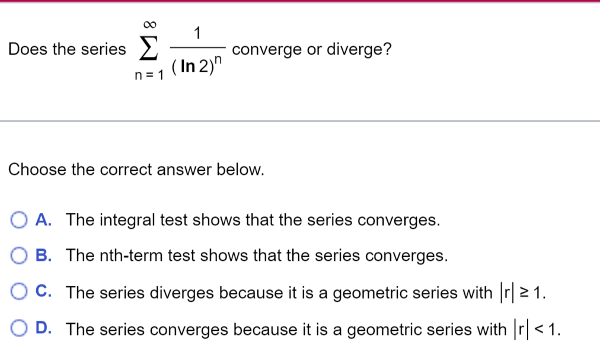600x364 pixels.
Task: Click the phrase converge or diverge
Action: pyautogui.click(x=311, y=49)
